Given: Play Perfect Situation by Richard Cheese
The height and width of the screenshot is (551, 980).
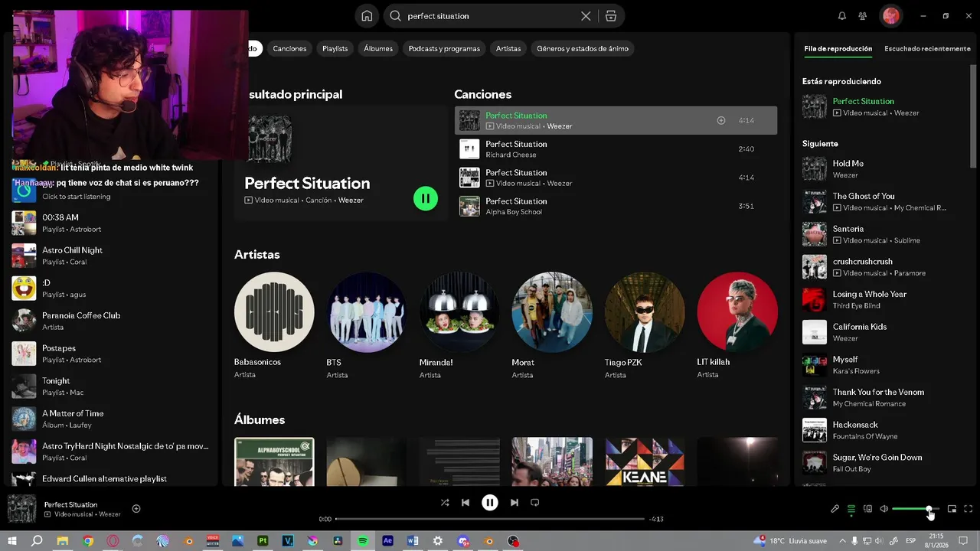Looking at the screenshot, I should (616, 149).
